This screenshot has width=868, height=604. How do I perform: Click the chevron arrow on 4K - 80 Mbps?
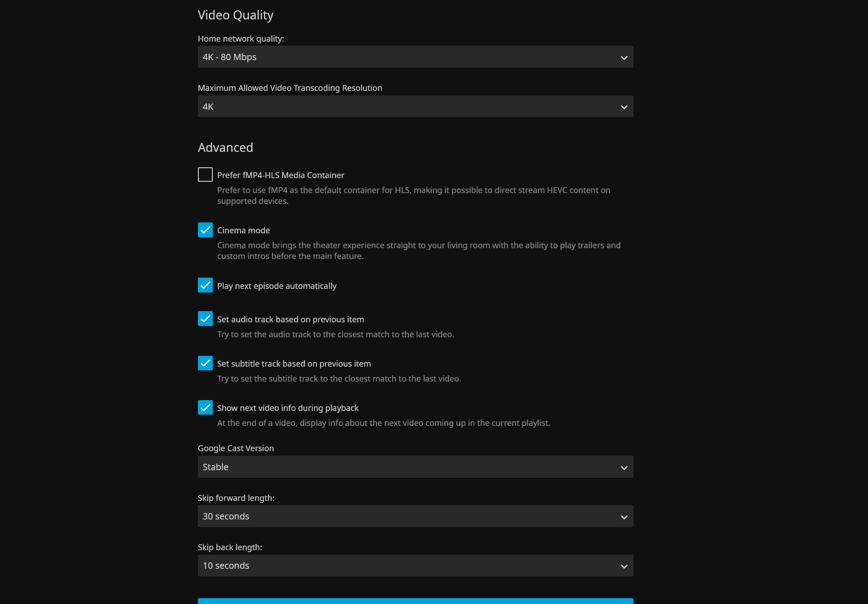624,58
